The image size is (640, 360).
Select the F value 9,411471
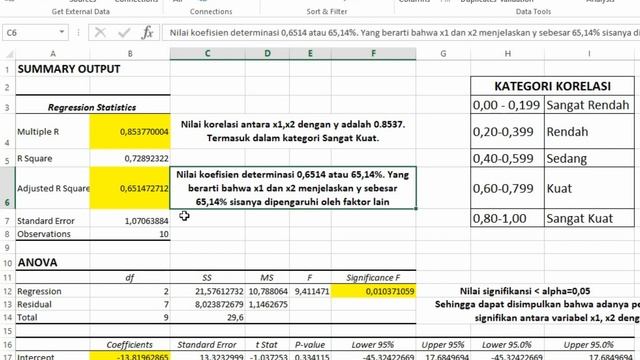(310, 291)
